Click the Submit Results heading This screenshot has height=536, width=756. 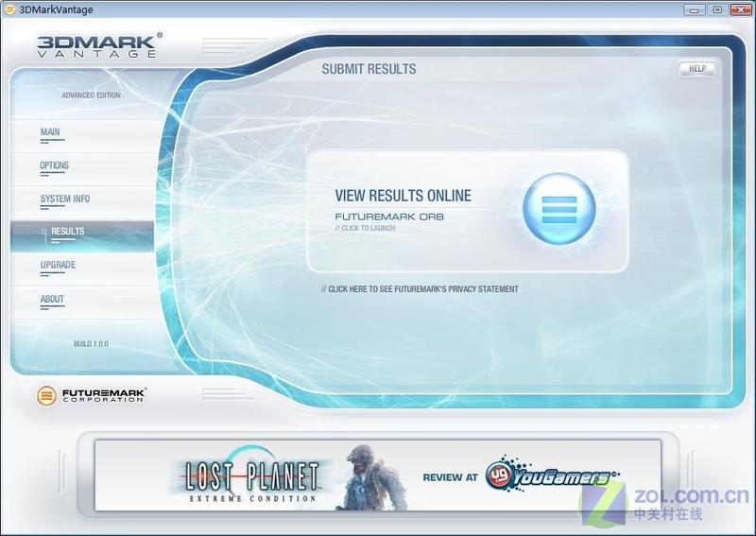[369, 69]
